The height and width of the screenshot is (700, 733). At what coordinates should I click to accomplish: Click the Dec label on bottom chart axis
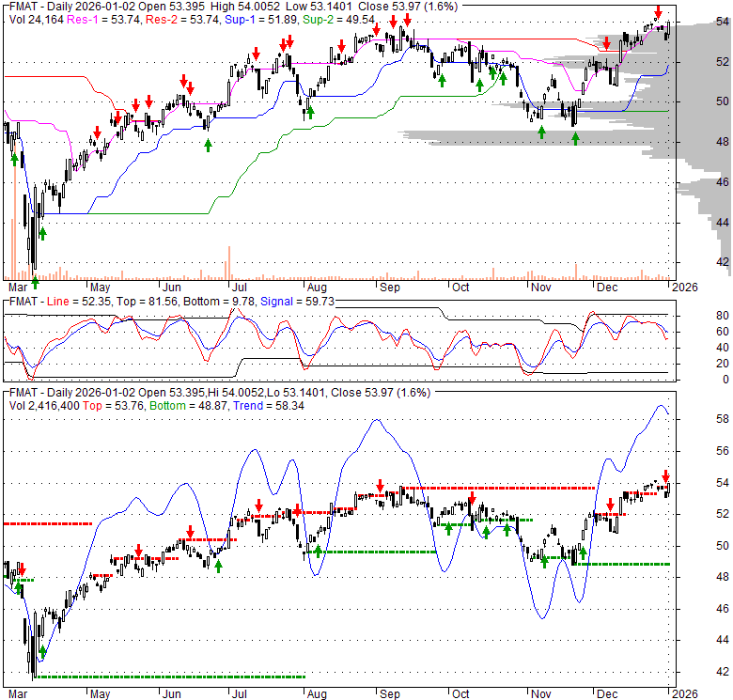coord(607,694)
